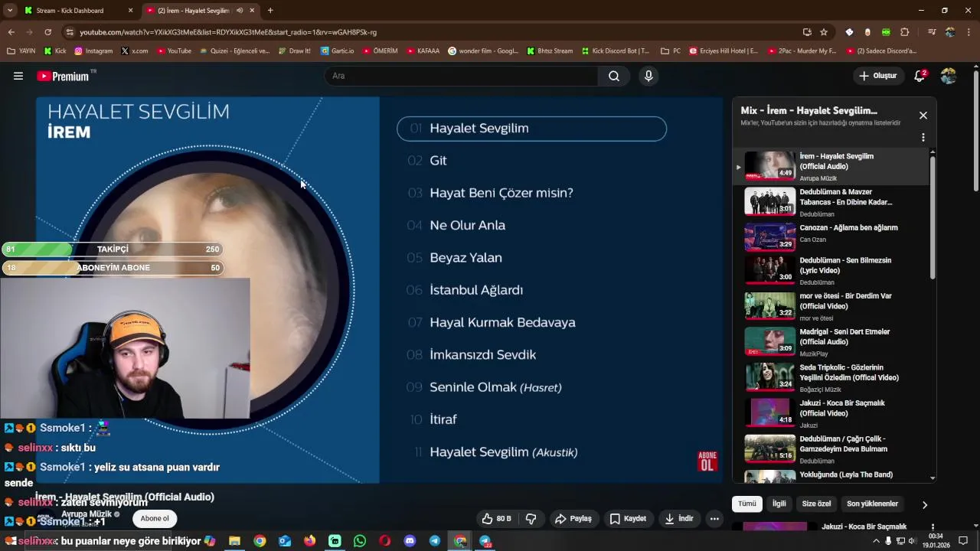
Task: Open the YouTube account avatar menu
Action: 948,76
